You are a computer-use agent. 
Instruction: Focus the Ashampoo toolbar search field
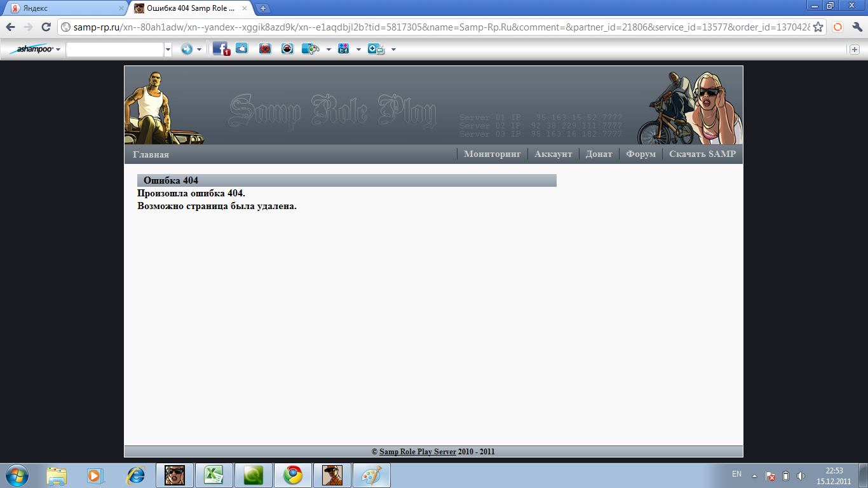click(x=115, y=49)
